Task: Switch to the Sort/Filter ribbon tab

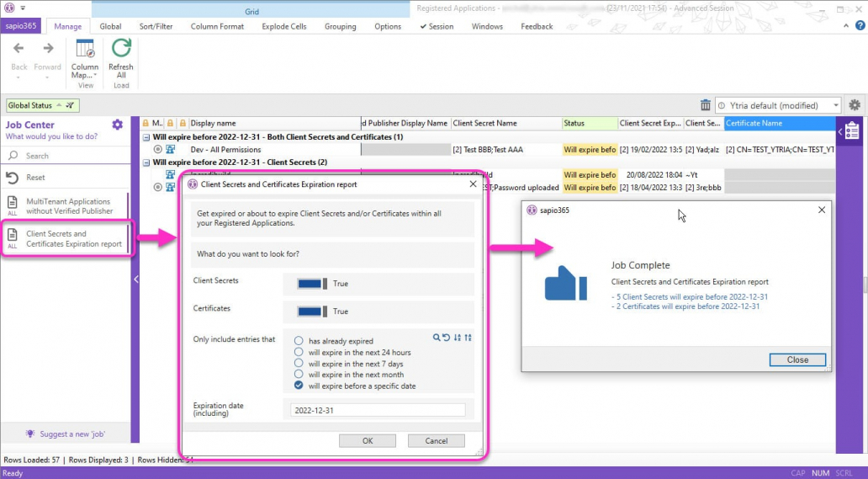Action: (156, 26)
